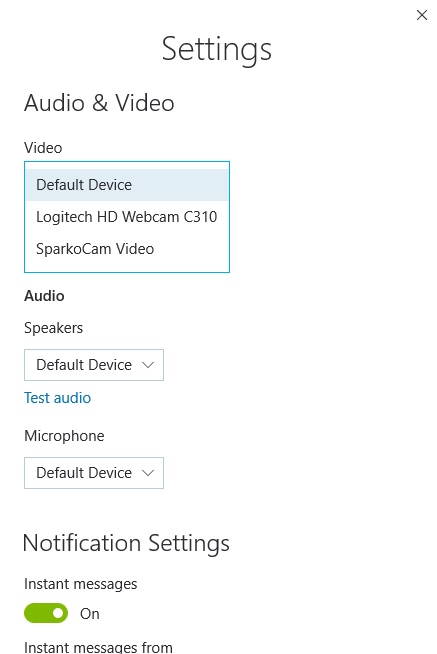This screenshot has width=437, height=654.
Task: Turn off the Instant messages toggle
Action: [46, 613]
